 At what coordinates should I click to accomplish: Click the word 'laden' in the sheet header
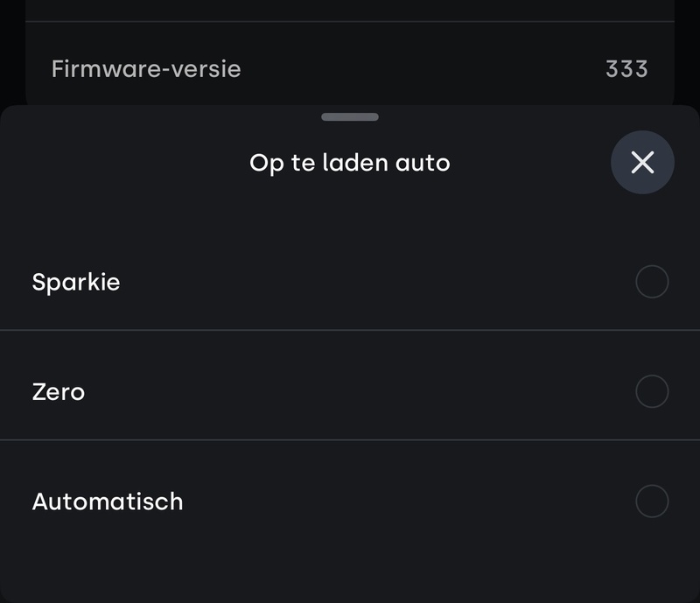click(356, 163)
